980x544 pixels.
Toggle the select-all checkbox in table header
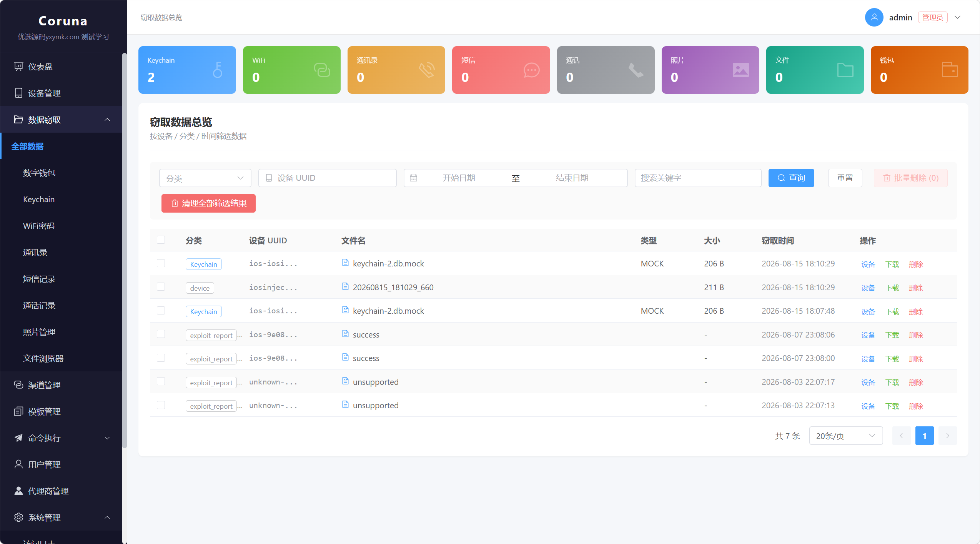(x=161, y=240)
